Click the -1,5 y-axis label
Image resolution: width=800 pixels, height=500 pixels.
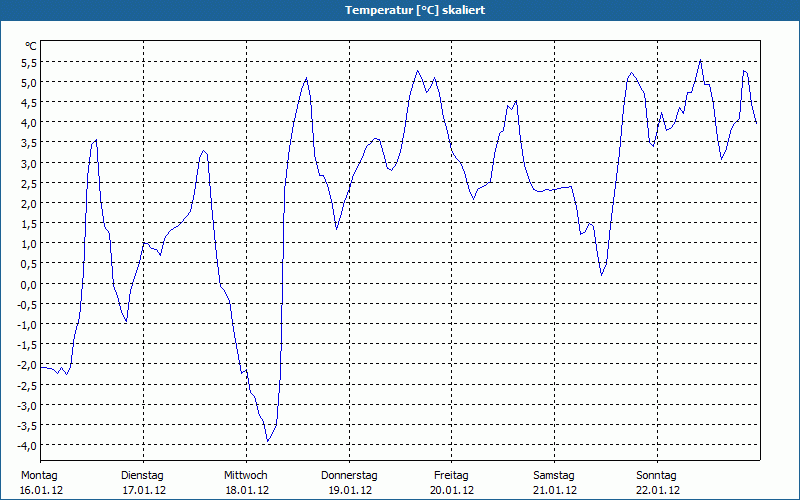[x=27, y=344]
